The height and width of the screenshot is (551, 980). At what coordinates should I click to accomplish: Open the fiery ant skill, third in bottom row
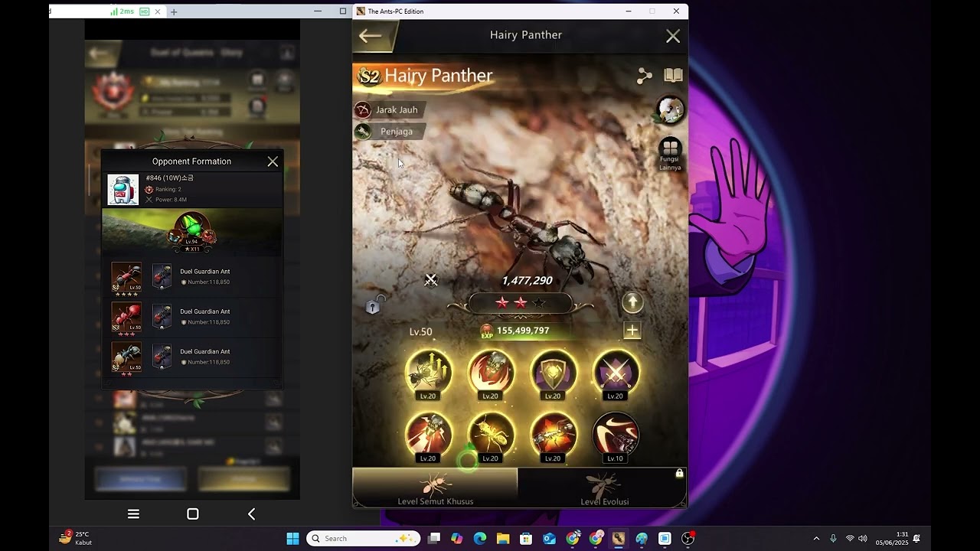pyautogui.click(x=553, y=437)
